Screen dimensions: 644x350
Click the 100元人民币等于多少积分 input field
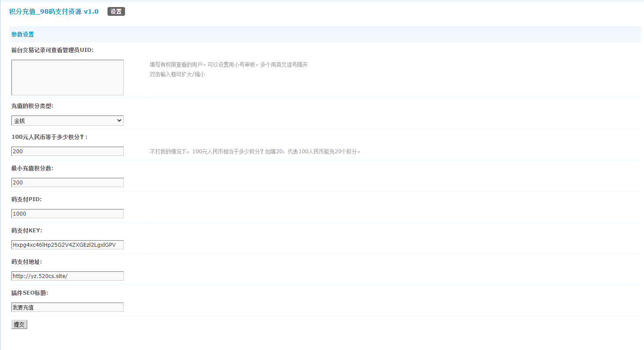click(x=67, y=152)
